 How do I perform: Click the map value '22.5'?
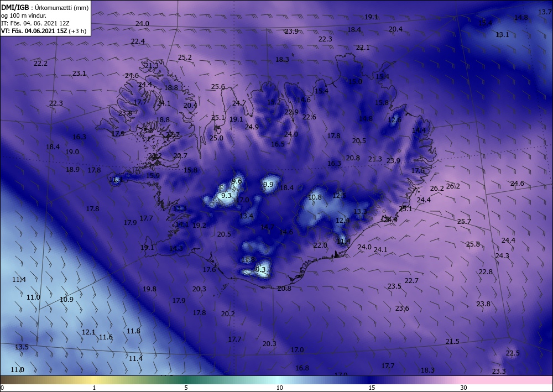(x=513, y=353)
